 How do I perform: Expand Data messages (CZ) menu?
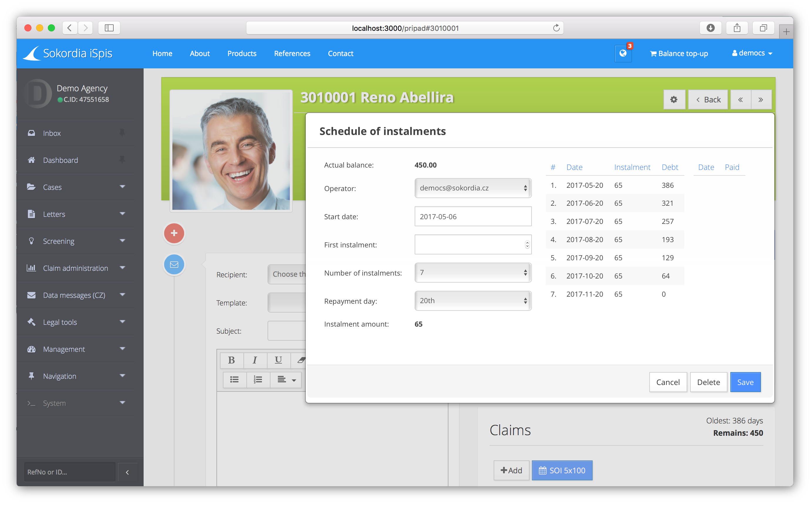(75, 295)
